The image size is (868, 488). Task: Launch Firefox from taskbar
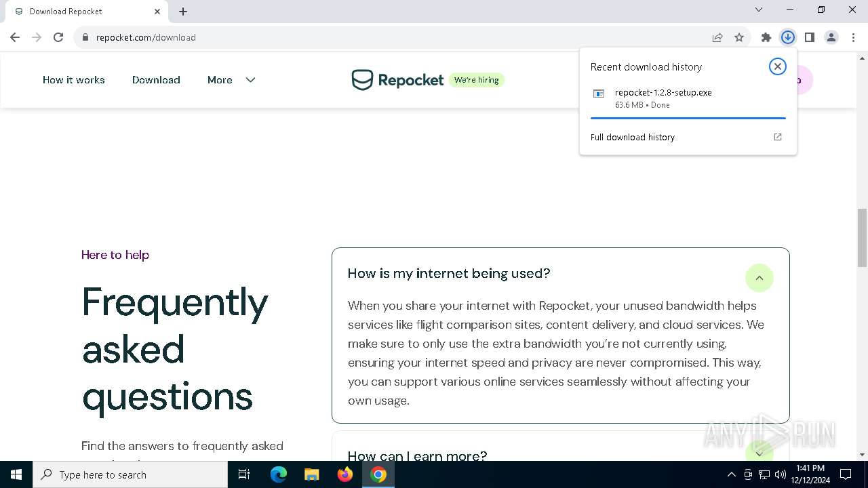pos(345,474)
